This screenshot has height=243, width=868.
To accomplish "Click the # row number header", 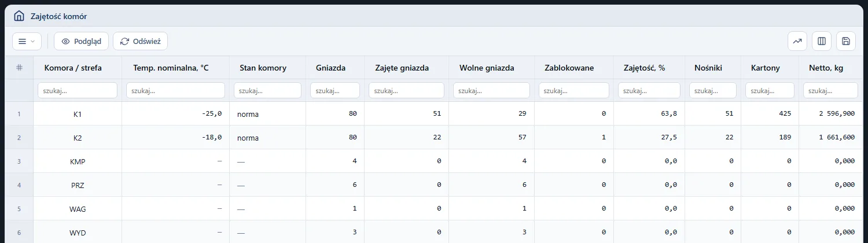I will click(x=19, y=68).
